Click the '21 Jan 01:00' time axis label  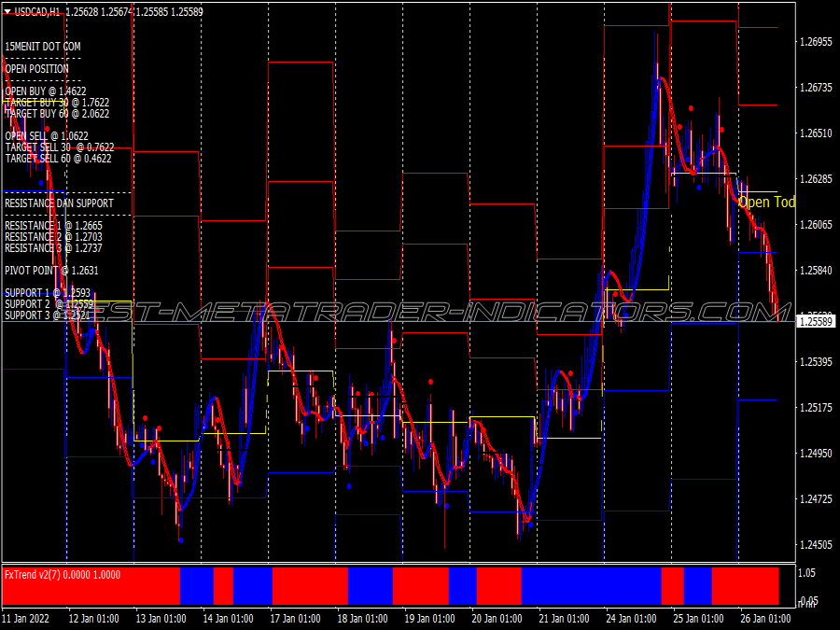(x=564, y=619)
